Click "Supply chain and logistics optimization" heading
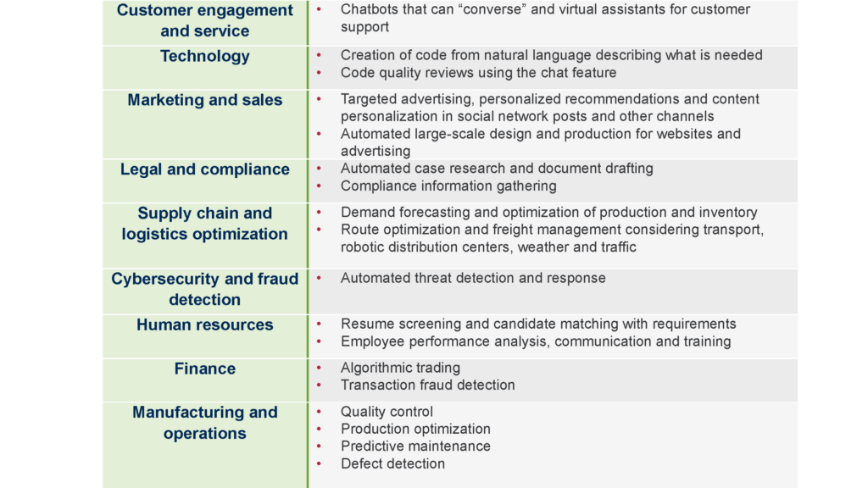868x488 pixels. 205,224
